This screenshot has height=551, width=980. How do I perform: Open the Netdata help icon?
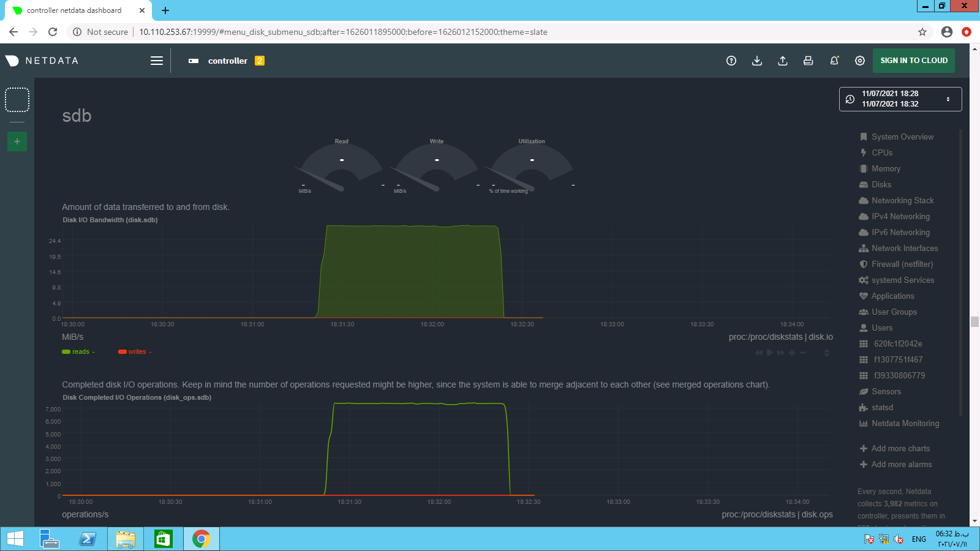731,61
